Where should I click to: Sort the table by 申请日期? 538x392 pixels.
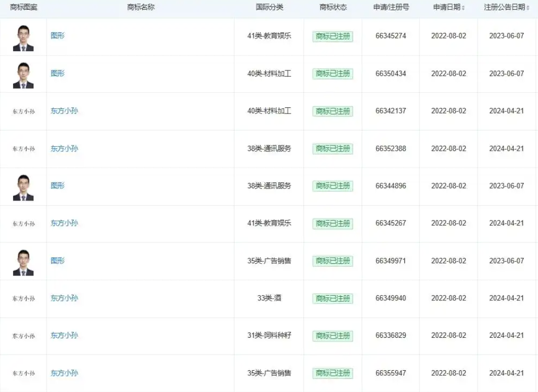pyautogui.click(x=448, y=7)
